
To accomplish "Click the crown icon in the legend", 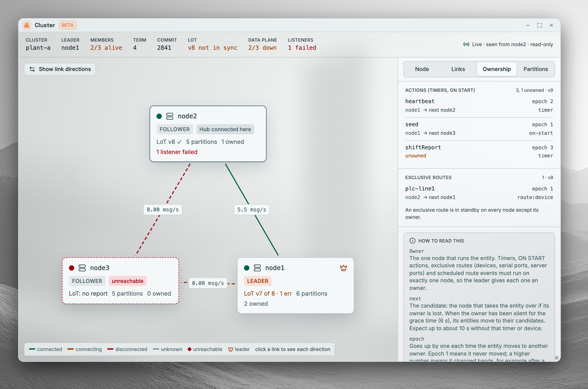I will (x=230, y=349).
